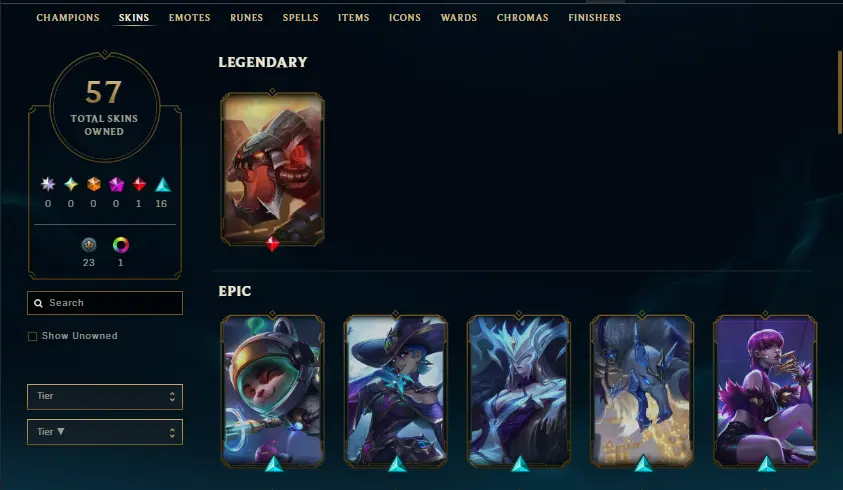Click the legacy skins coin icon

(x=89, y=245)
